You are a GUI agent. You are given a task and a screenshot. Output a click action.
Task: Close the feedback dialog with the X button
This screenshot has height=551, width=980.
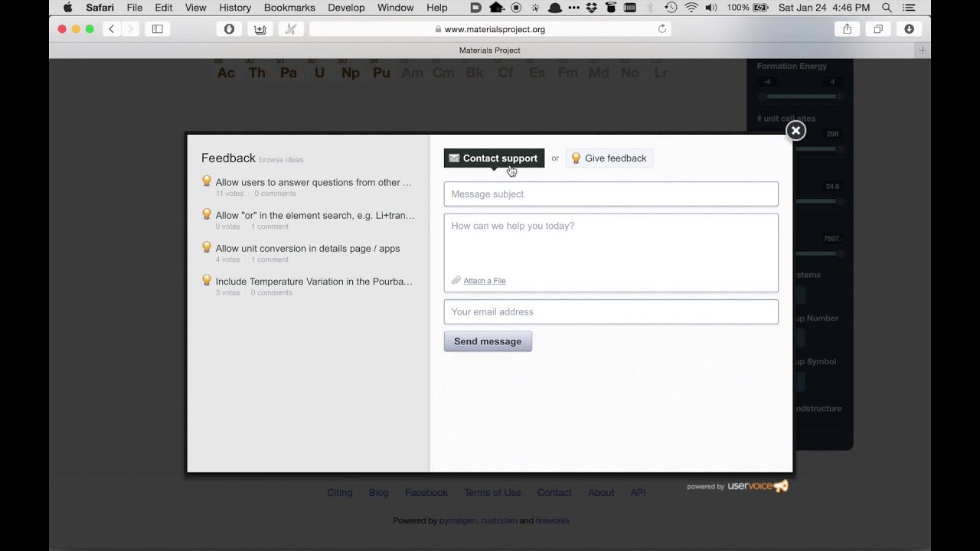click(795, 131)
